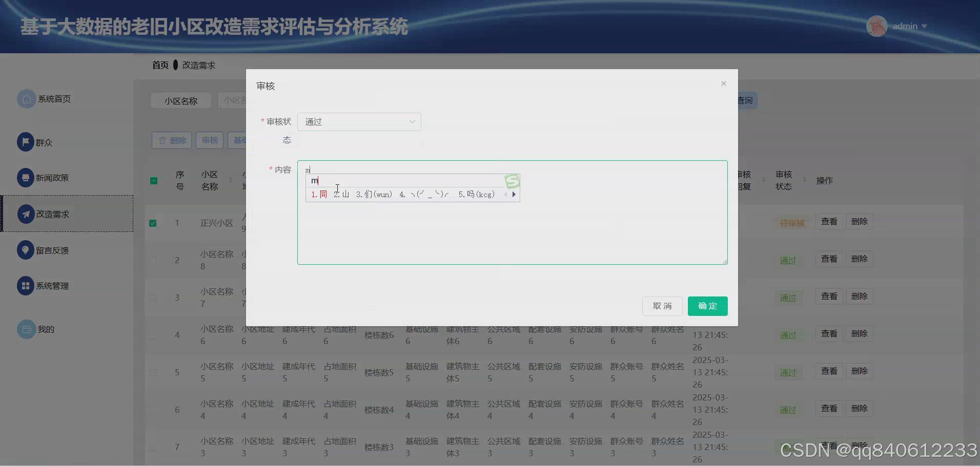980x467 pixels.
Task: Click 查看 for row 6
Action: (829, 409)
